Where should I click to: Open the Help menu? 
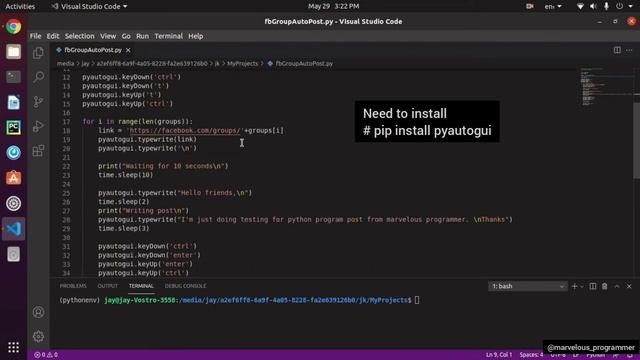196,36
